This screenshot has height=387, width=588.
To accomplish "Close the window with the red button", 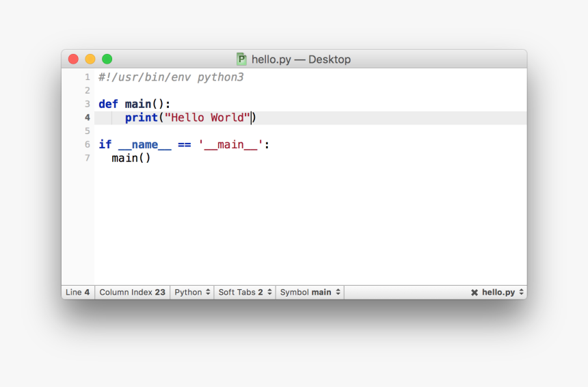I will (73, 59).
